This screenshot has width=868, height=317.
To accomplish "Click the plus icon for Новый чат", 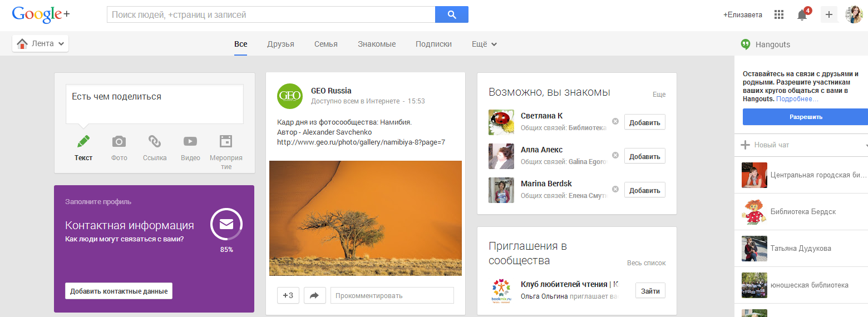I will (x=746, y=145).
